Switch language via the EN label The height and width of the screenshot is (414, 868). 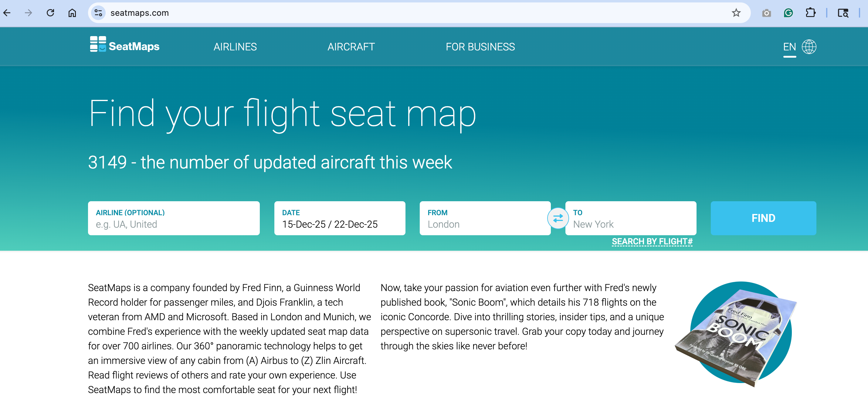pyautogui.click(x=789, y=46)
